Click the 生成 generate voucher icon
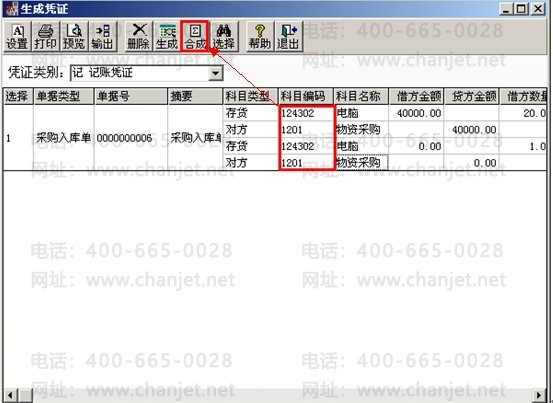This screenshot has width=553, height=403. (x=167, y=37)
